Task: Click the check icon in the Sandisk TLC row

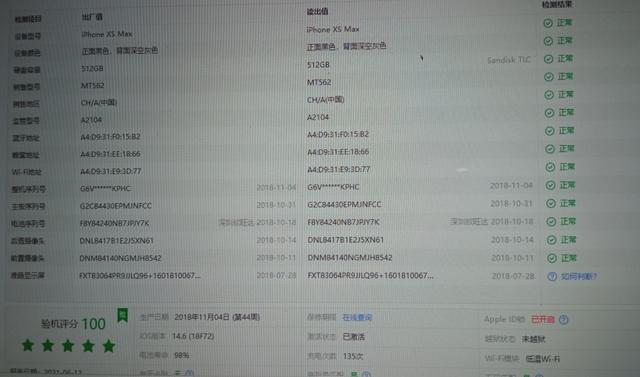Action: [x=549, y=59]
